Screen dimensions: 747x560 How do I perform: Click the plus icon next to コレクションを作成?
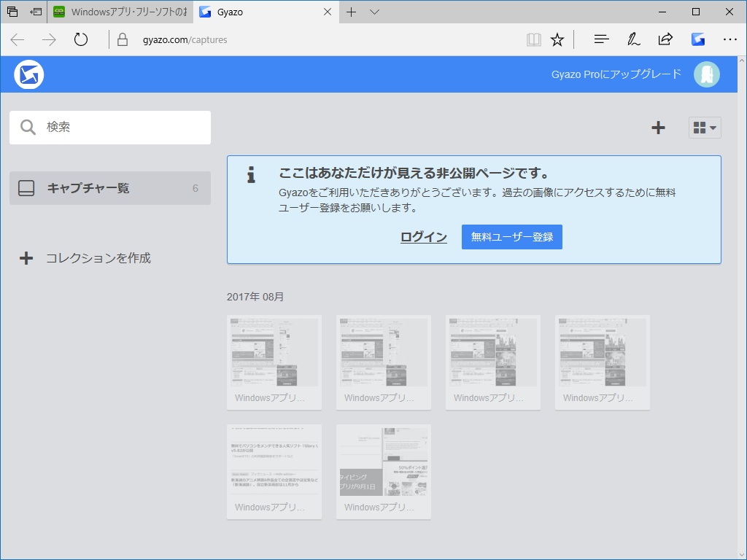coord(27,257)
